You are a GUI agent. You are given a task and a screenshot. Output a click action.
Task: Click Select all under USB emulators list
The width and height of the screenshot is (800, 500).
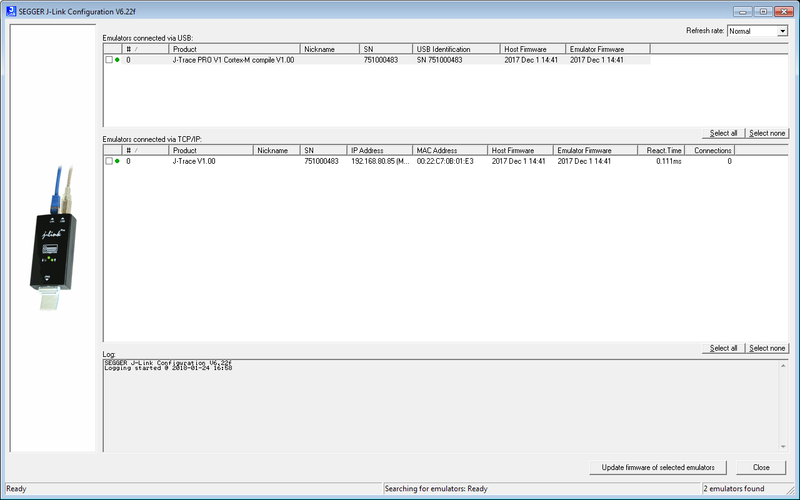point(723,133)
